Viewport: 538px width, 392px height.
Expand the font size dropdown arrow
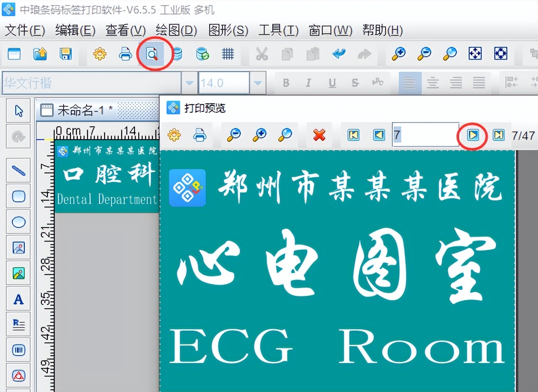pyautogui.click(x=257, y=83)
